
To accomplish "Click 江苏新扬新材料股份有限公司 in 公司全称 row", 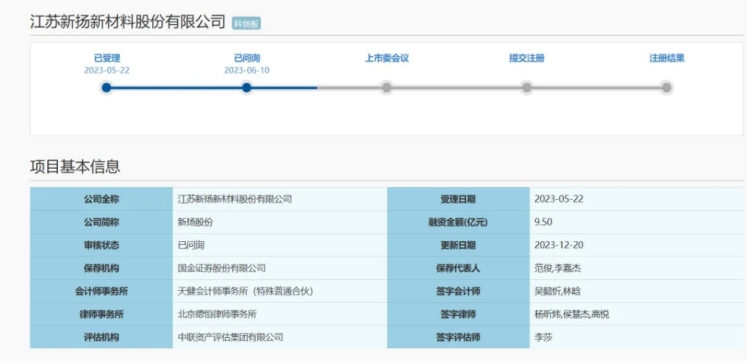I will 235,199.
